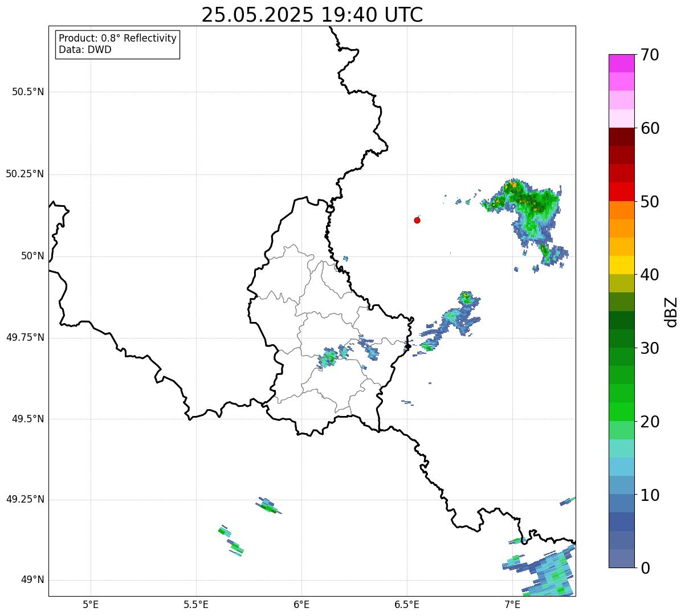Click the "Product: 0.8° Reflectivity" label
This screenshot has height=616, width=685.
pyautogui.click(x=118, y=38)
